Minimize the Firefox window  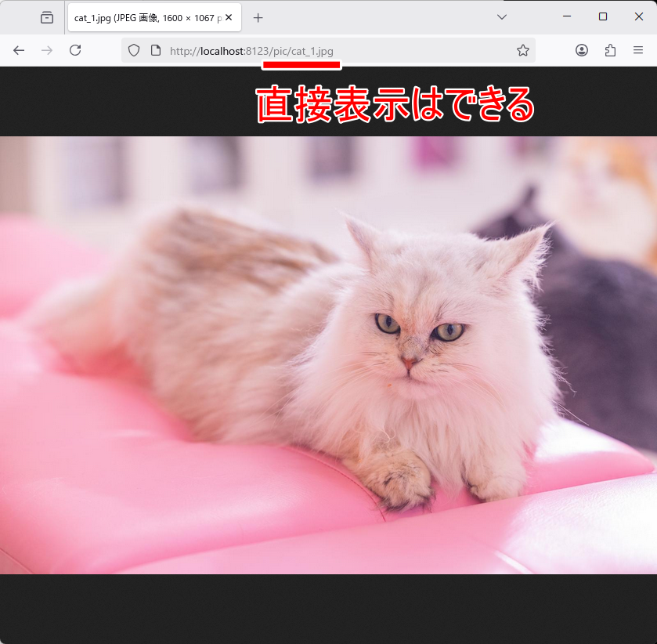[x=567, y=16]
